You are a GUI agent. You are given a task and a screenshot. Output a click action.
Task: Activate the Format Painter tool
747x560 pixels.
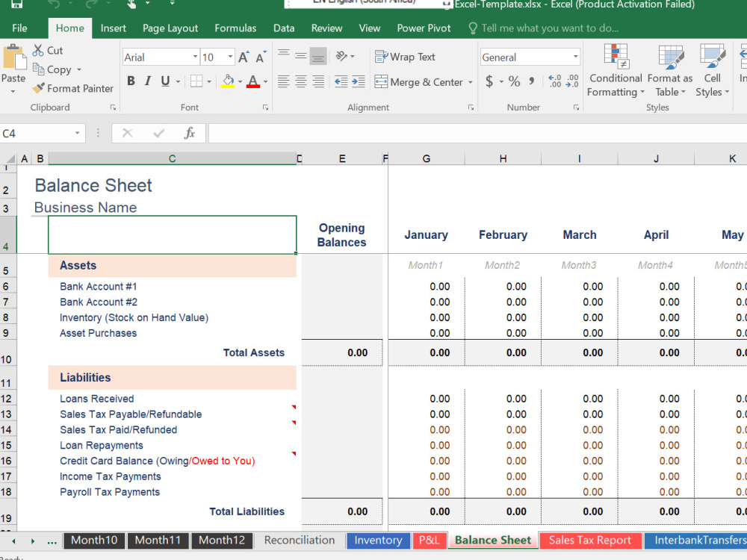coord(72,88)
